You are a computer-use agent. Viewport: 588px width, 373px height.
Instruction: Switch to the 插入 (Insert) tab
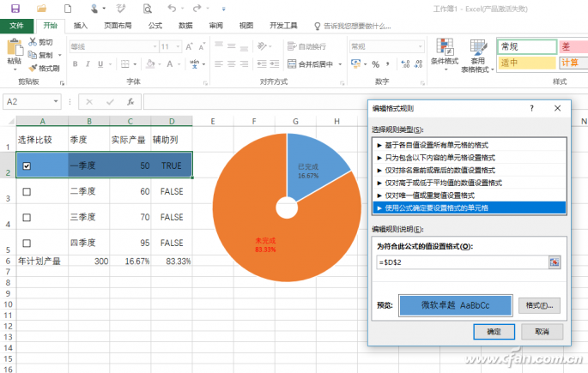[80, 26]
